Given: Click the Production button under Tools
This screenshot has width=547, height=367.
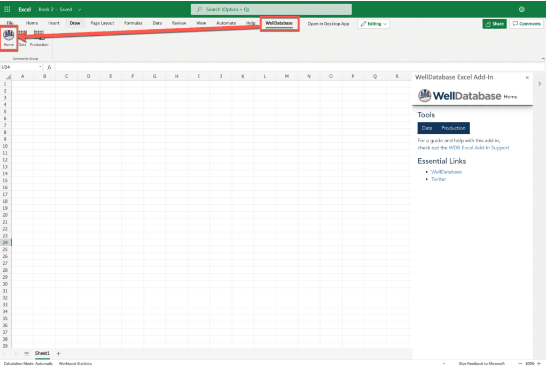Looking at the screenshot, I should click(453, 128).
